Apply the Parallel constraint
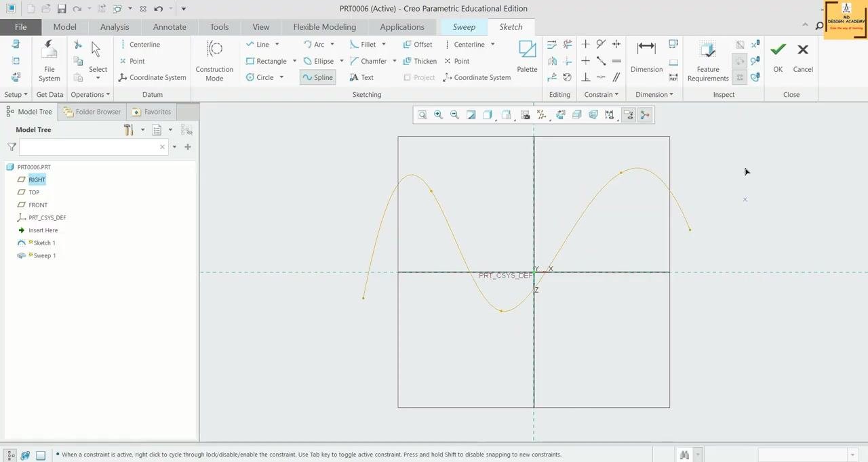The image size is (868, 462). click(616, 77)
